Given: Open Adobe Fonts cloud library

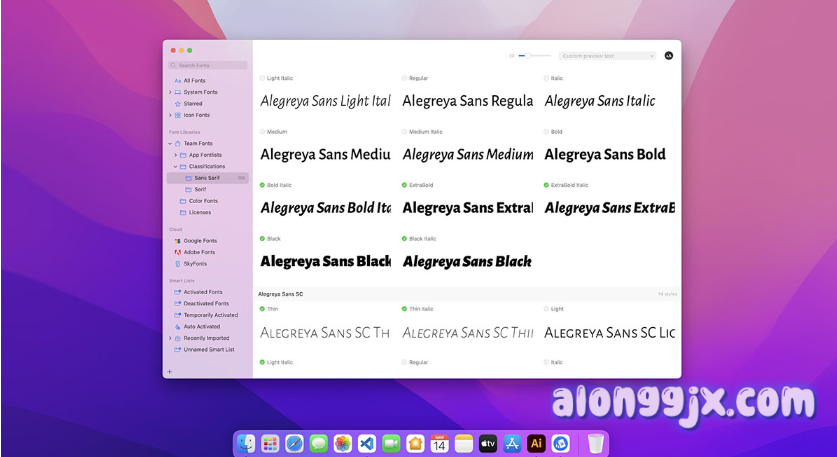Looking at the screenshot, I should point(199,252).
